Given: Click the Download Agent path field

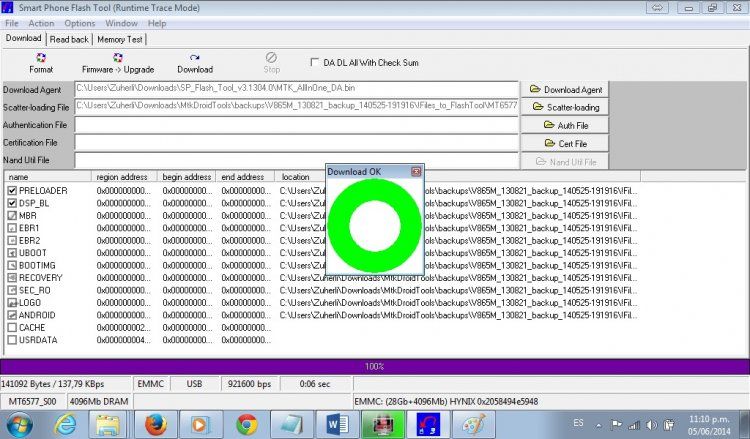Looking at the screenshot, I should pos(297,89).
